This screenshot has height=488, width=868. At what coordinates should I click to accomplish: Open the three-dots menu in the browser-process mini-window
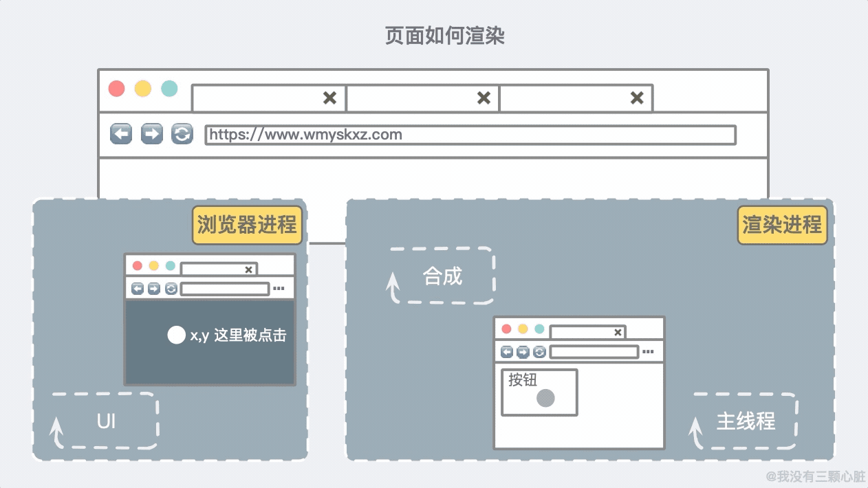pyautogui.click(x=279, y=289)
